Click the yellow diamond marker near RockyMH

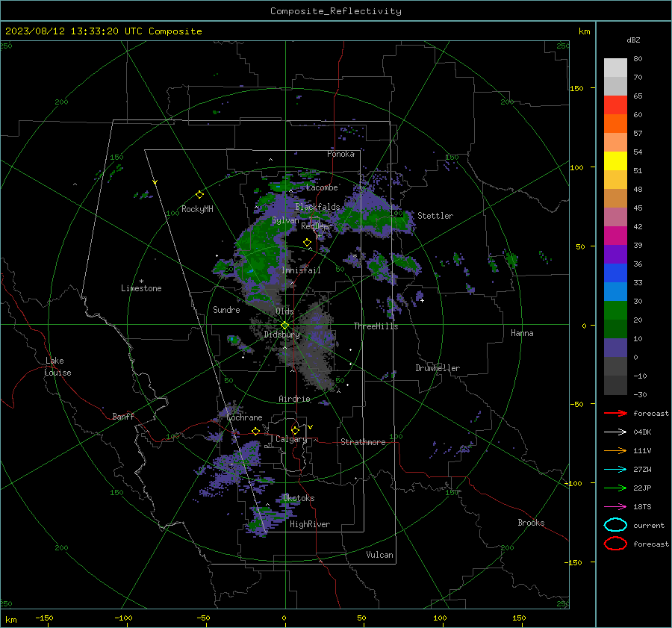[x=199, y=195]
